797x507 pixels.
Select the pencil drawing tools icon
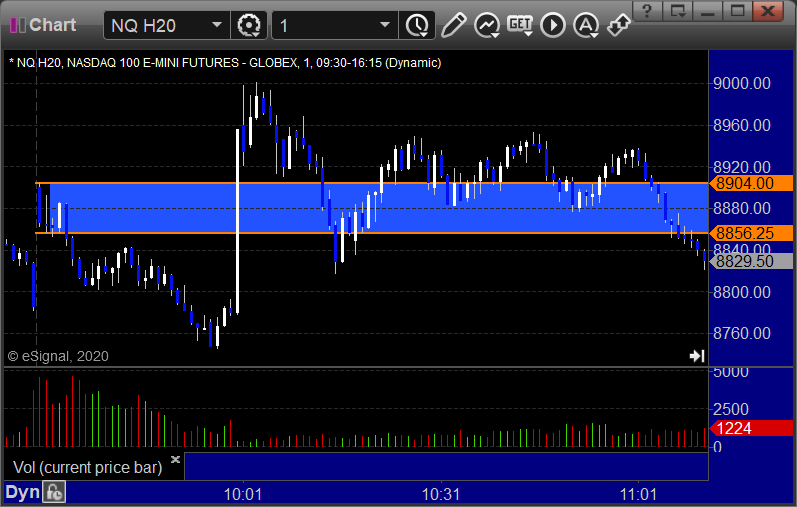coord(453,25)
